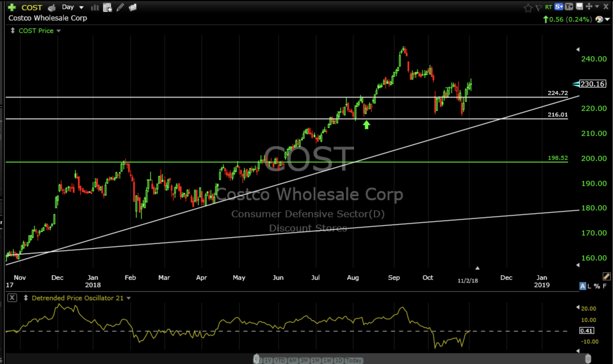Click the four-arrow move chart icon
613x364 pixels.
click(x=589, y=7)
